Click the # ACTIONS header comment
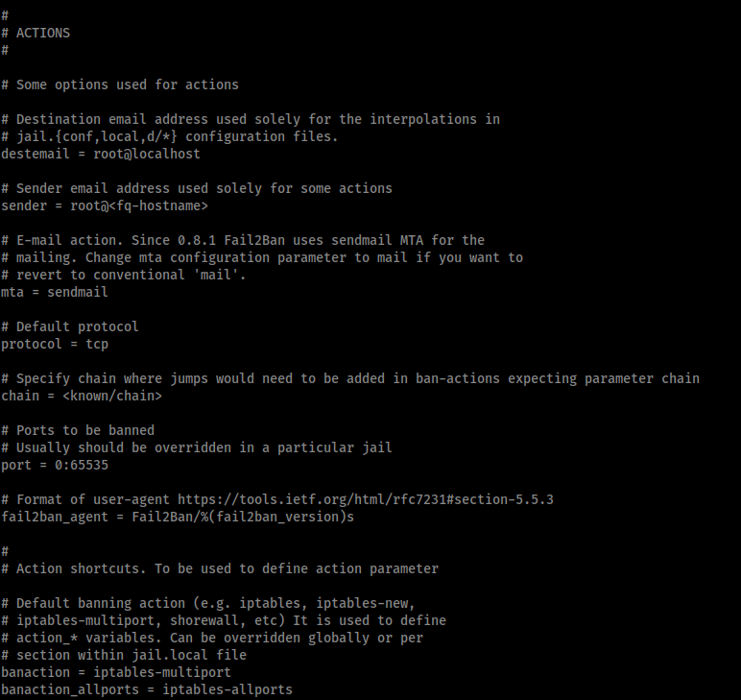 (x=36, y=33)
